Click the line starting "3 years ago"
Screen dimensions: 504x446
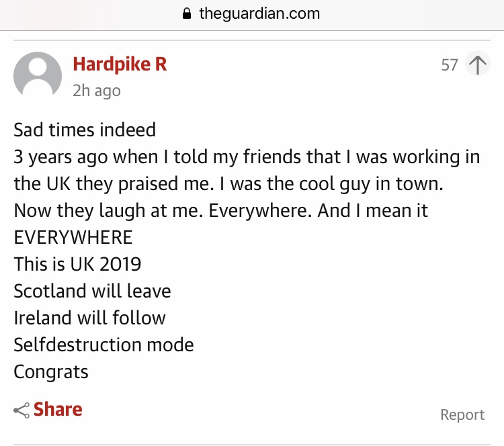coord(247,157)
